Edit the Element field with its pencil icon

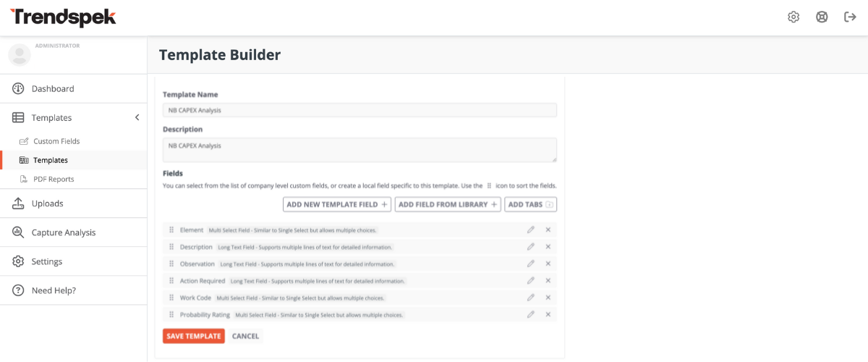pyautogui.click(x=531, y=230)
